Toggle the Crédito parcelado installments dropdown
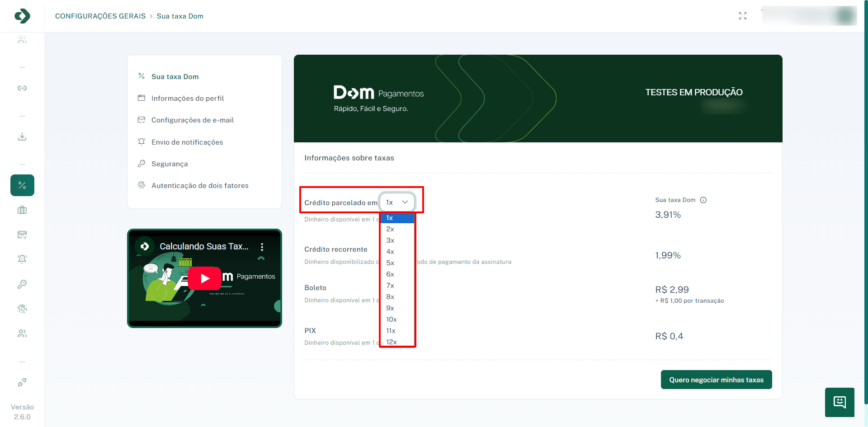The height and width of the screenshot is (427, 868). click(x=397, y=202)
